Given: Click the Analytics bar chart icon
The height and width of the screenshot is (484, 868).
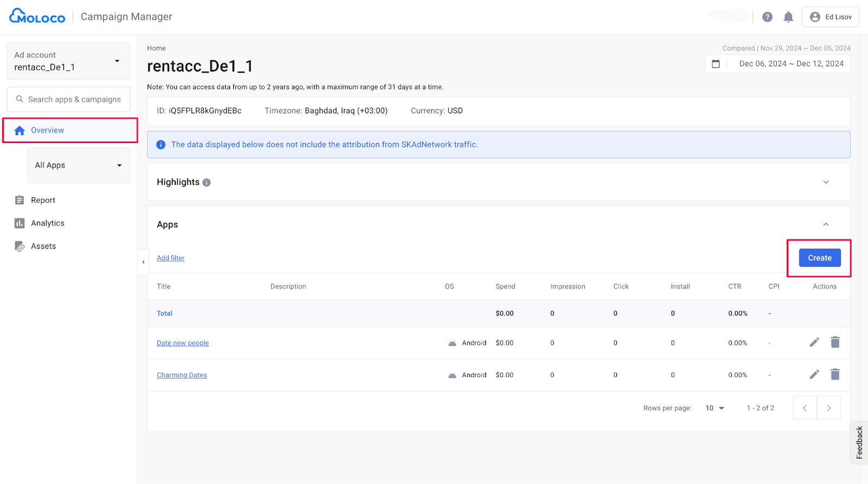Looking at the screenshot, I should tap(20, 223).
